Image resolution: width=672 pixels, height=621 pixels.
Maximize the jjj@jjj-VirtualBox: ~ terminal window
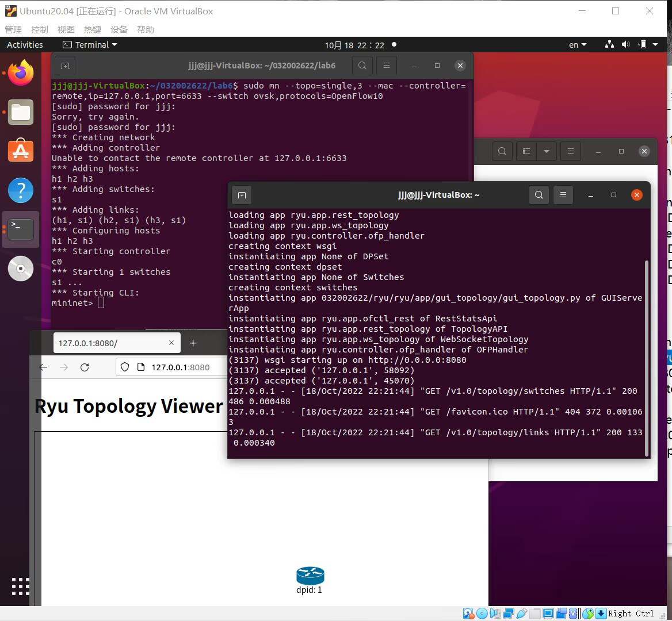tap(614, 195)
